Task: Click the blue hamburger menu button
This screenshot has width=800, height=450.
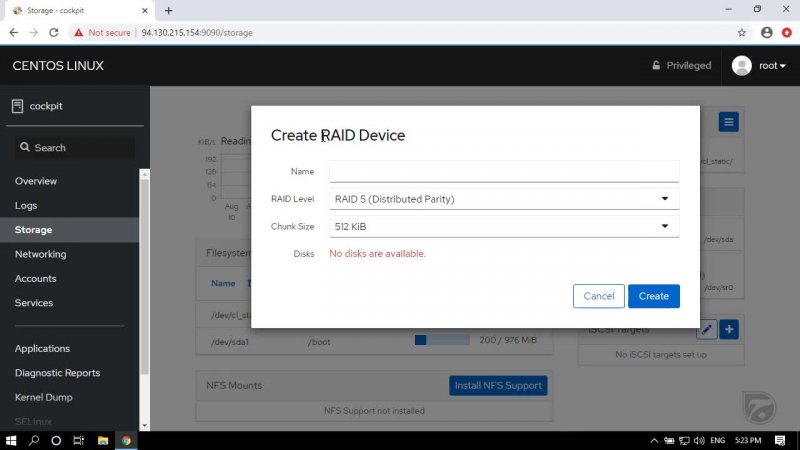Action: (728, 122)
